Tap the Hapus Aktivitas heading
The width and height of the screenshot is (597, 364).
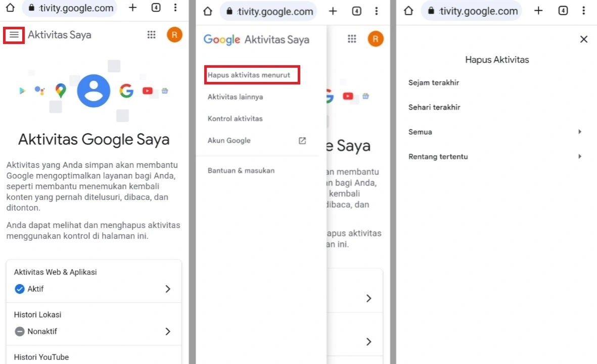(497, 60)
